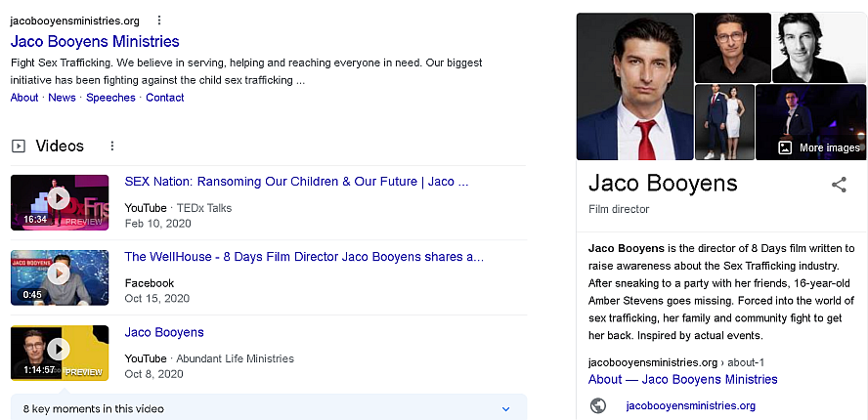Open Jaco Booyens Ministries result title
The image size is (868, 420).
point(95,41)
